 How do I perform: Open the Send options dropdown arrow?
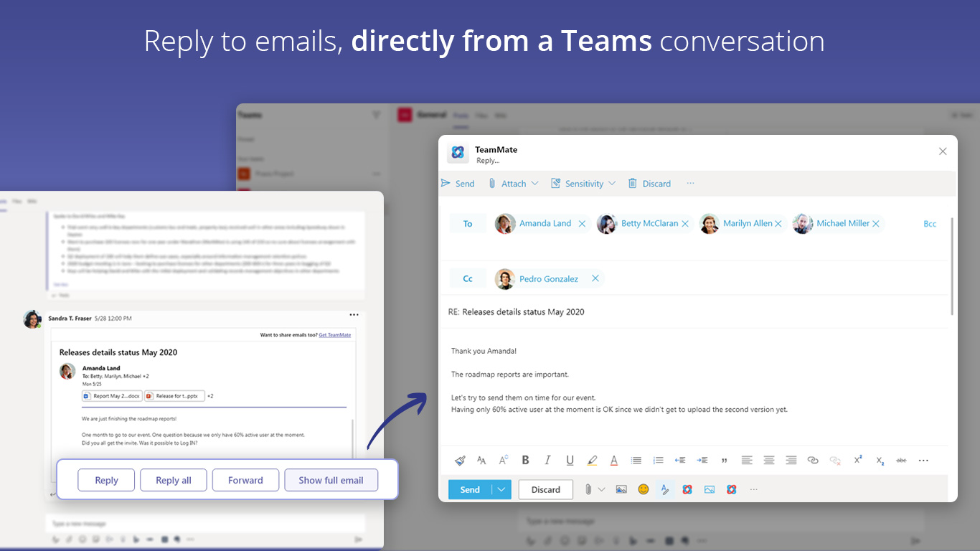tap(501, 489)
